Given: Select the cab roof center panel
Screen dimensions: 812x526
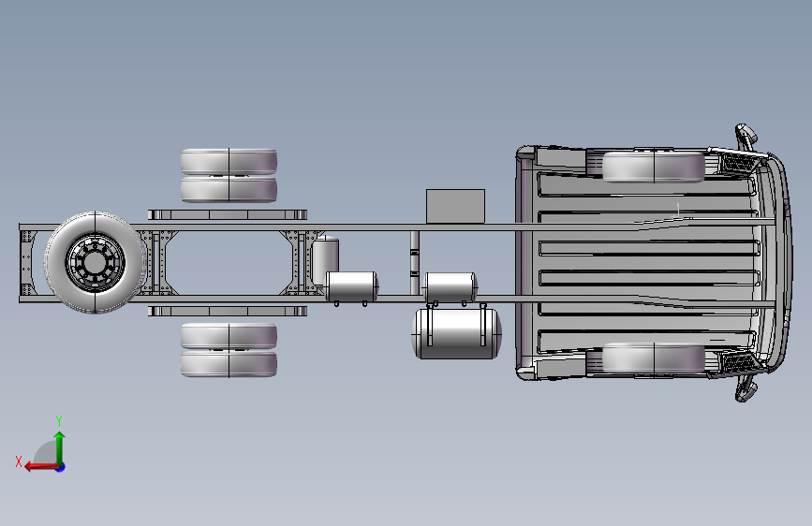Looking at the screenshot, I should [647, 262].
